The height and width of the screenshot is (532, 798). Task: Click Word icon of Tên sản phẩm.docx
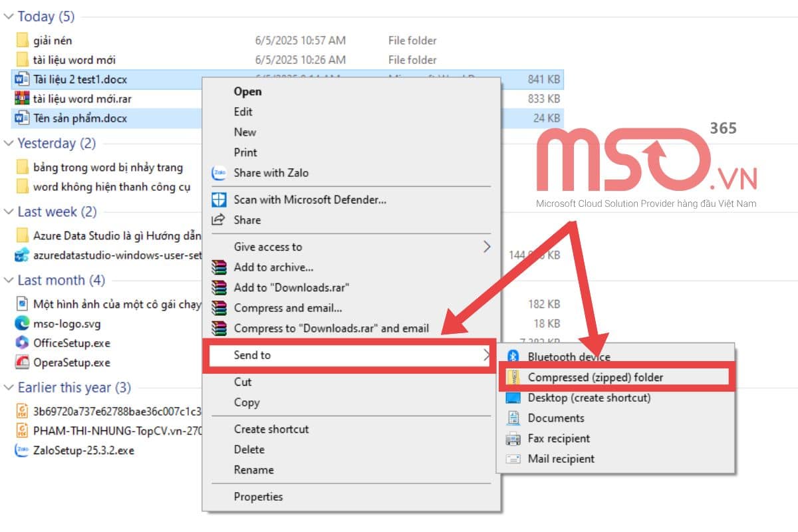22,118
